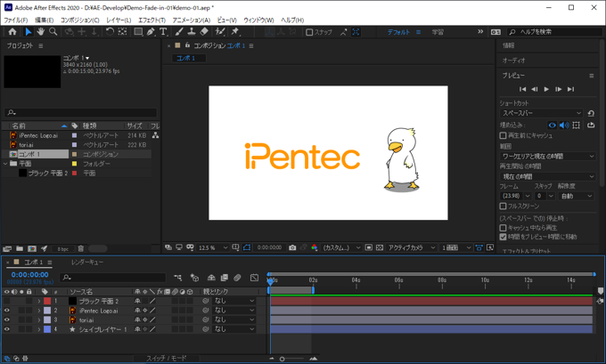606x364 pixels.
Task: Select the Puppet Pin tool
Action: point(235,32)
